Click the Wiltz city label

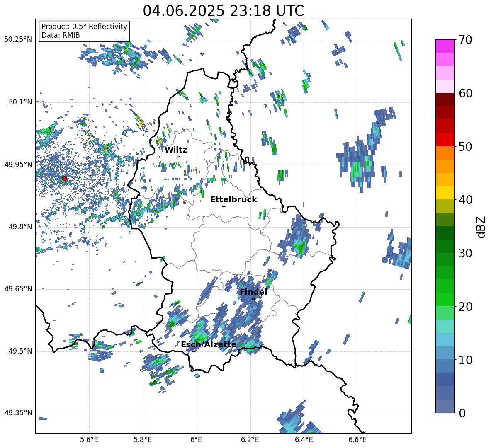(x=176, y=150)
